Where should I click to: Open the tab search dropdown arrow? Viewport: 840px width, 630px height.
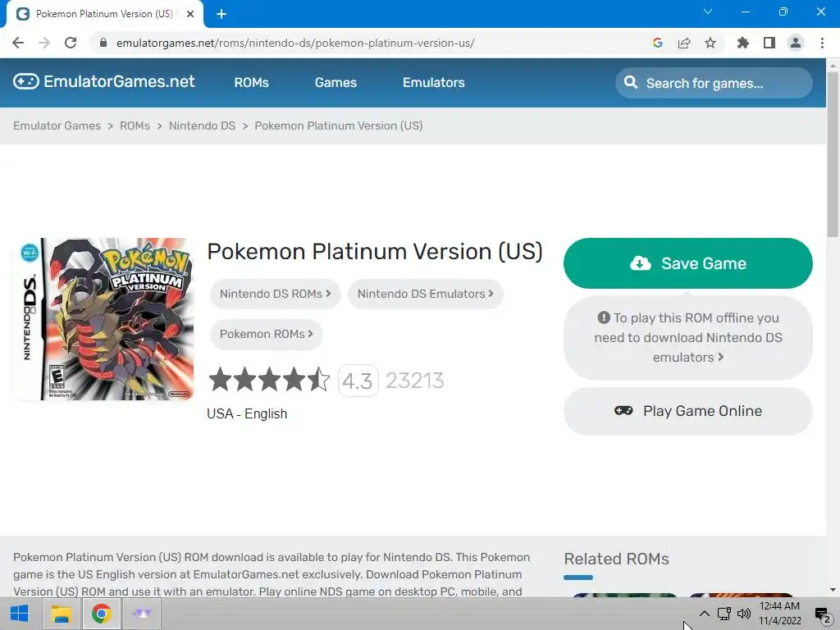coord(708,11)
